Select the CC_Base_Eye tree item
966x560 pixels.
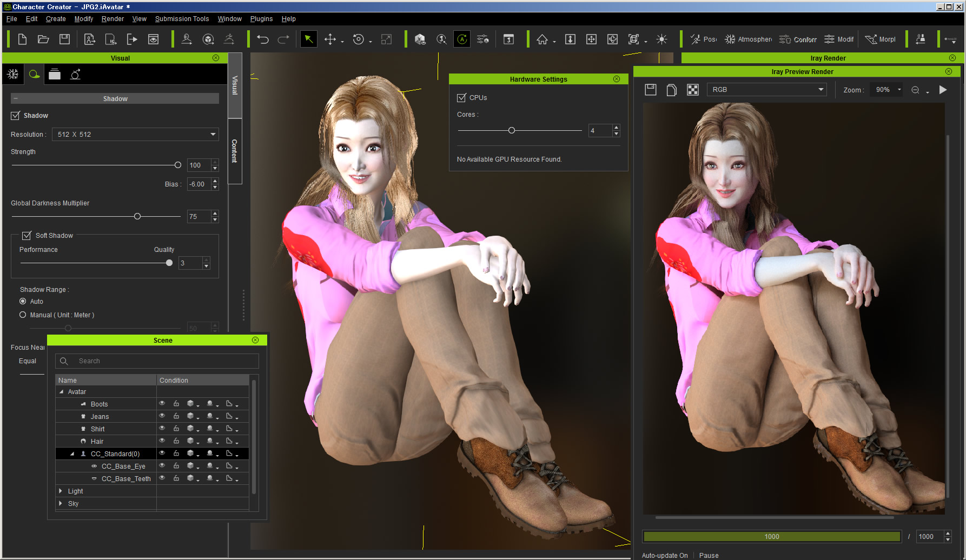(x=123, y=466)
